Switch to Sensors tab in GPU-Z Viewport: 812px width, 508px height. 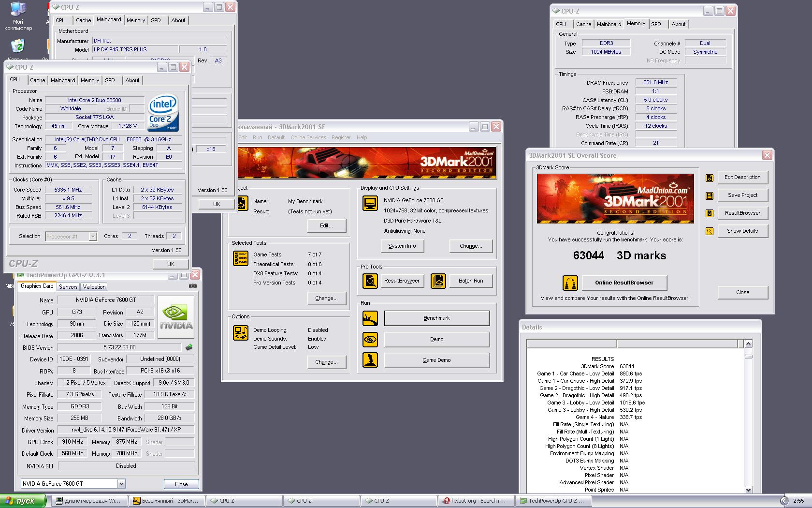point(68,287)
